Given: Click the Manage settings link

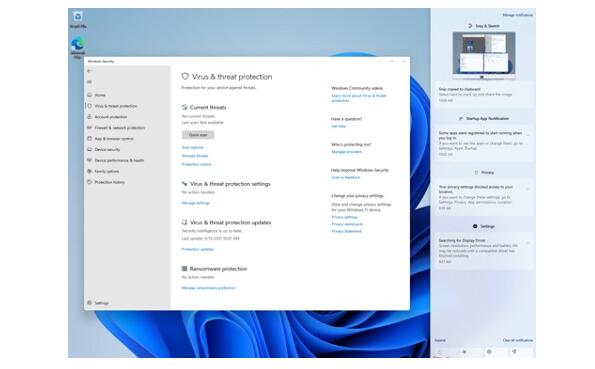Looking at the screenshot, I should [x=195, y=203].
